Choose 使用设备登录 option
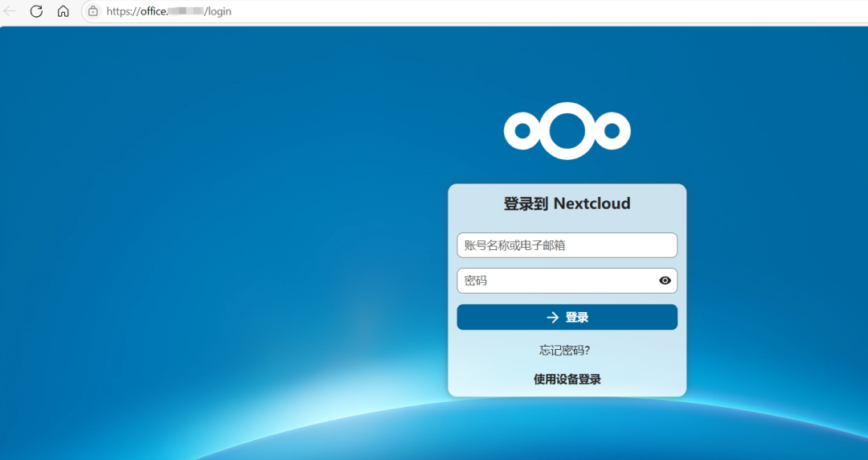Image resolution: width=868 pixels, height=460 pixels. point(567,379)
